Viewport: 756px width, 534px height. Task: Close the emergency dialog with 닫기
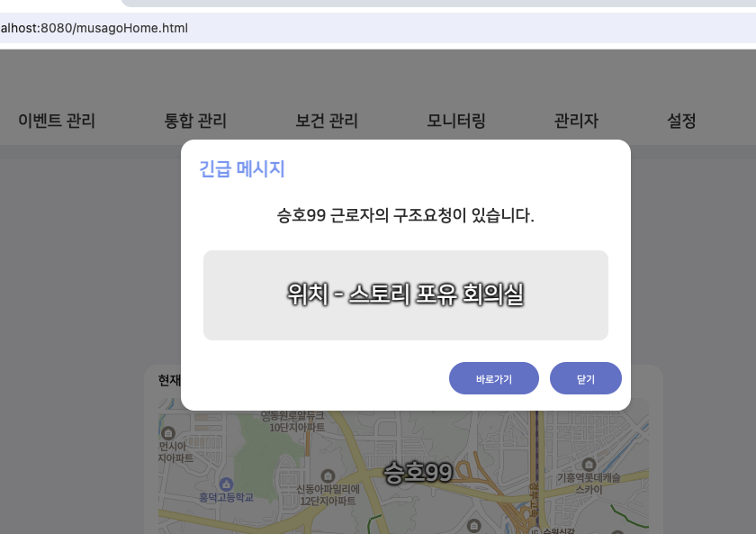point(585,379)
